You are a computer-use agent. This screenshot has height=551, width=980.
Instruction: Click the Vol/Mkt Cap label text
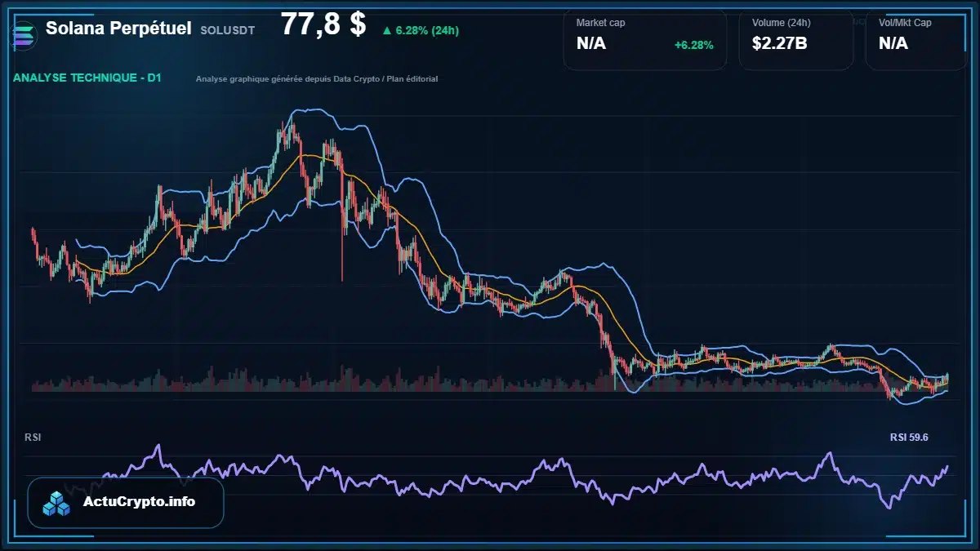point(905,23)
